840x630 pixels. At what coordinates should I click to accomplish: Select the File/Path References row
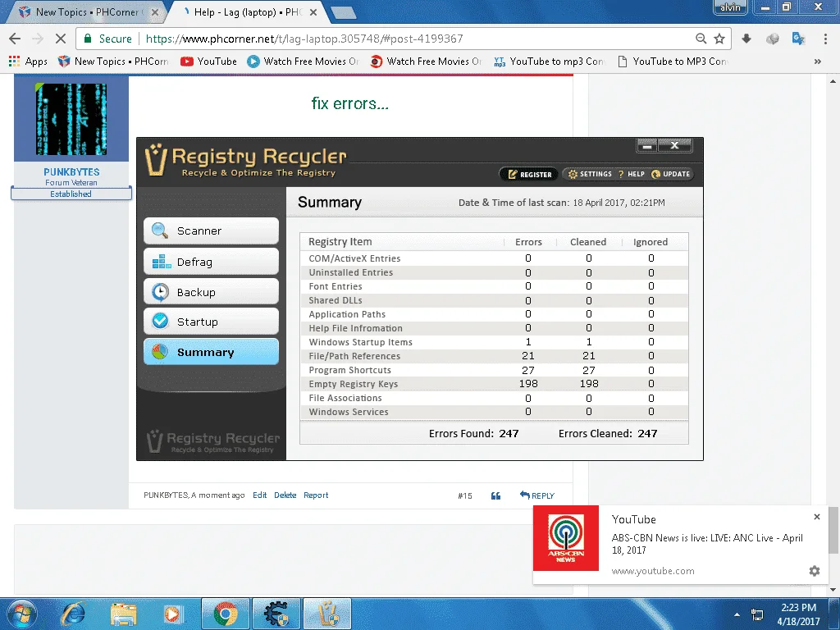tap(494, 356)
